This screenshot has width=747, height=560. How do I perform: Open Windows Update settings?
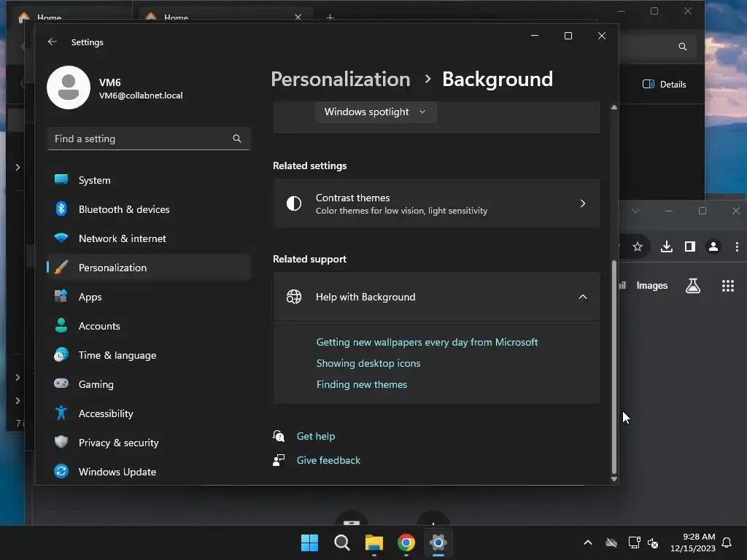(149, 472)
